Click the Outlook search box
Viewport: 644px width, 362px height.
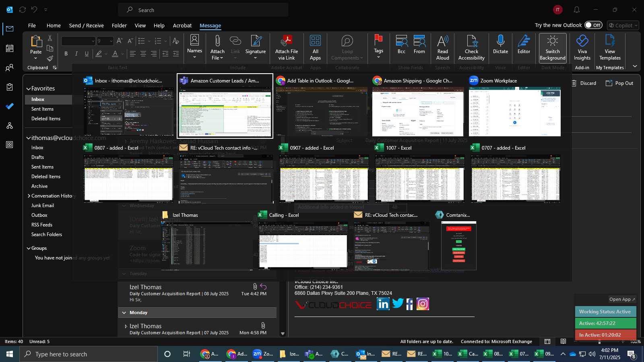[203, 10]
